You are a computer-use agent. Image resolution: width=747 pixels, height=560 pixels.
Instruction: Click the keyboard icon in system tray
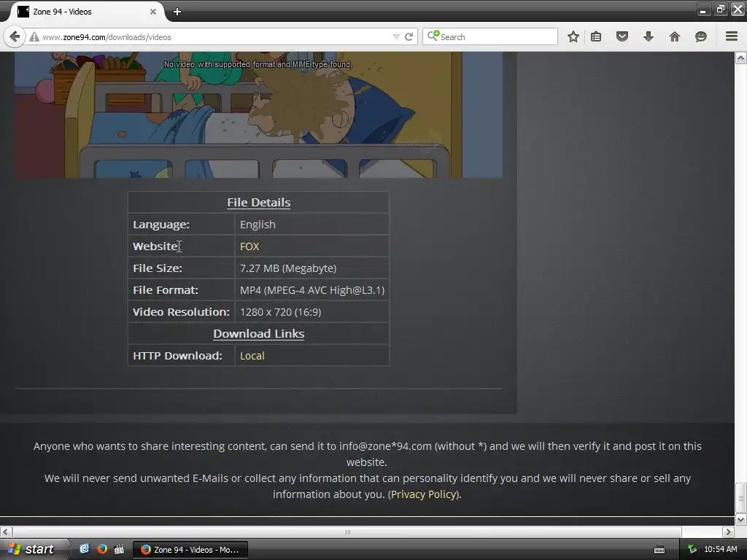coord(659,550)
